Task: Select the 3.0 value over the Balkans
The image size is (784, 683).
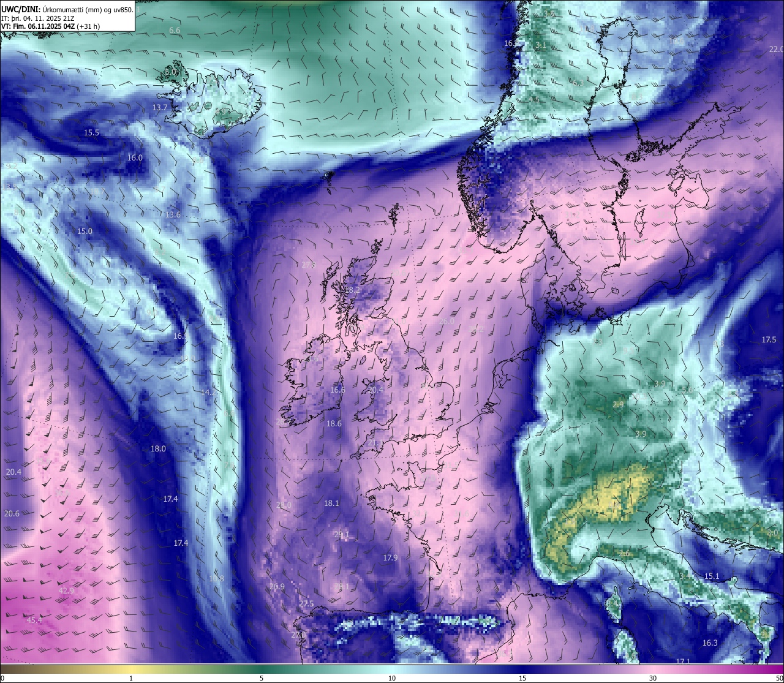Action: pyautogui.click(x=772, y=533)
